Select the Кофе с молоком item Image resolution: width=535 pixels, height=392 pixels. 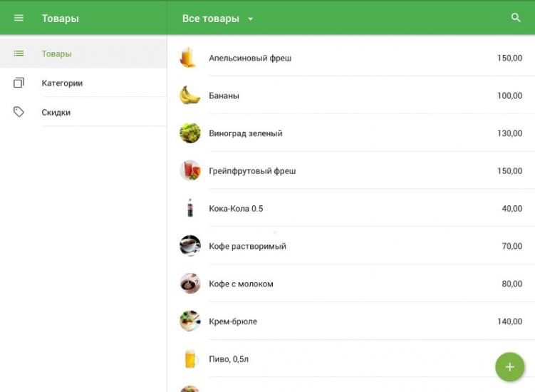tap(350, 284)
